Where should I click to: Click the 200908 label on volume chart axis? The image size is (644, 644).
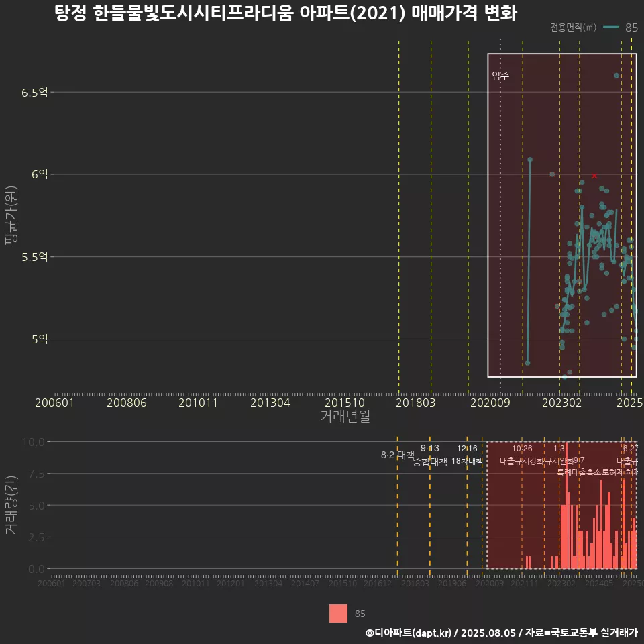click(159, 583)
